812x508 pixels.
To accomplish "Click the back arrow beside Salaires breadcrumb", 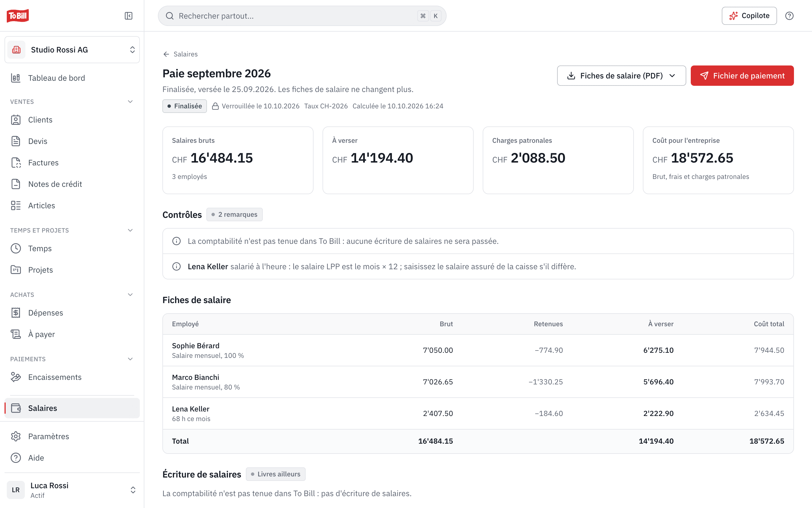I will click(x=166, y=54).
